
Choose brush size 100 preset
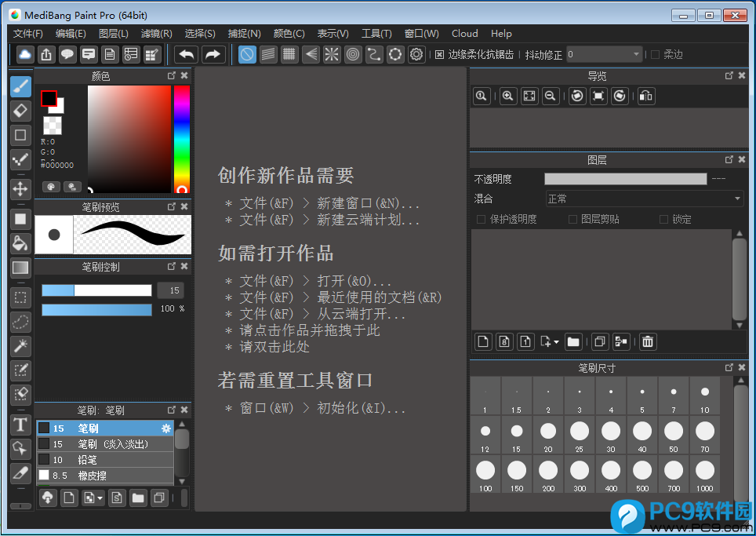(485, 475)
